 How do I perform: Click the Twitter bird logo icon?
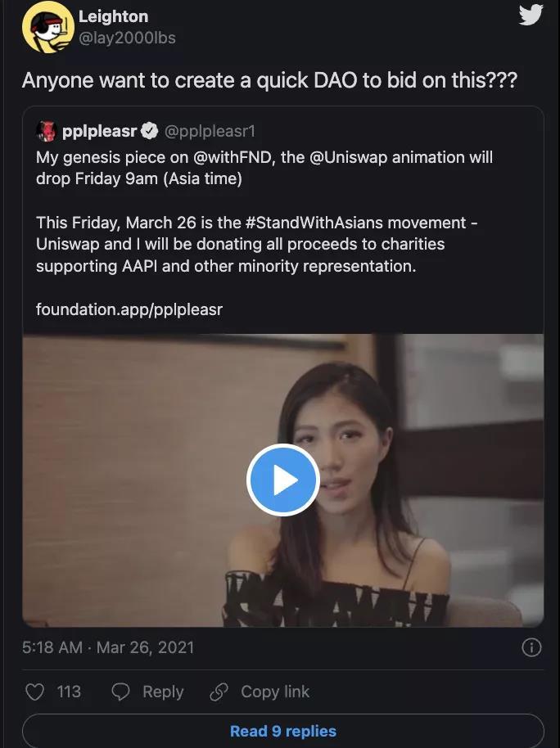[531, 15]
